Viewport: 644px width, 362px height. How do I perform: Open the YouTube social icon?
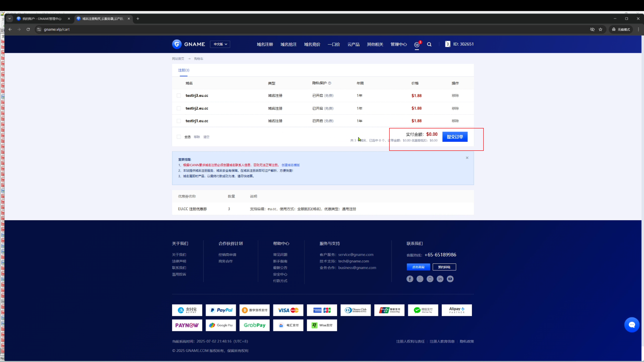point(450,279)
